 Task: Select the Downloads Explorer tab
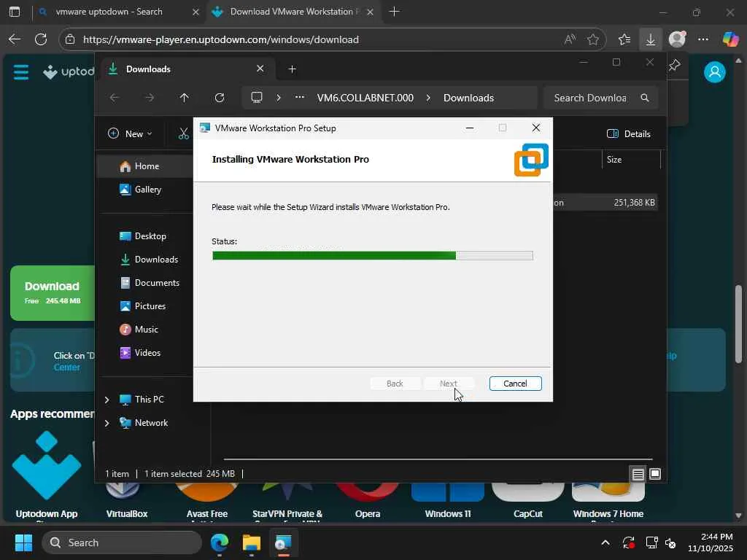coord(186,69)
